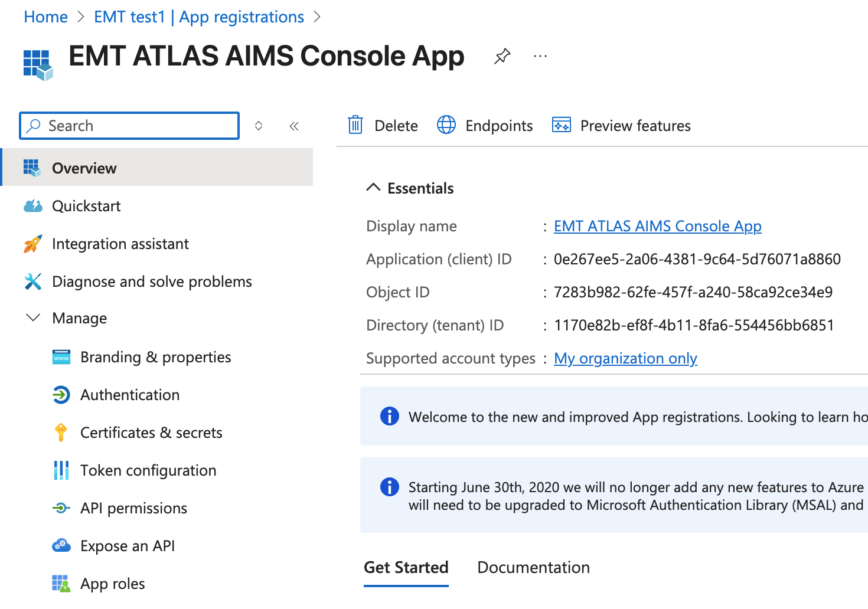Click the Application (client) ID value
The width and height of the screenshot is (868, 609).
697,259
